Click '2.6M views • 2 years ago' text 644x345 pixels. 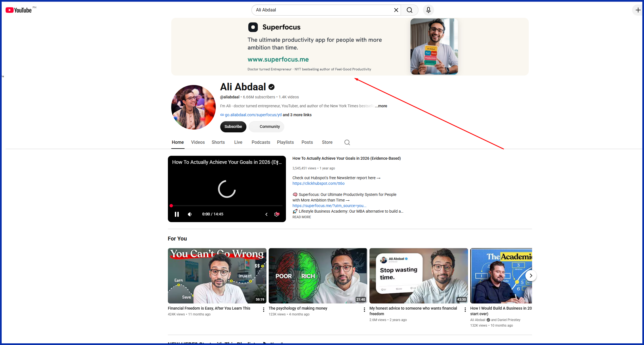pos(388,320)
